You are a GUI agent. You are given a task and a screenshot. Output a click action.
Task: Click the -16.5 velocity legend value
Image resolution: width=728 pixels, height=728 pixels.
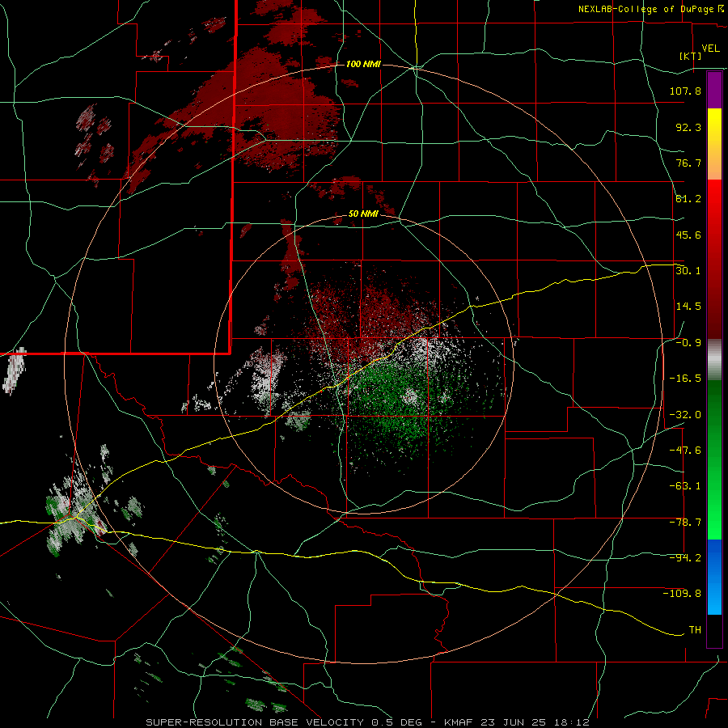pos(685,379)
